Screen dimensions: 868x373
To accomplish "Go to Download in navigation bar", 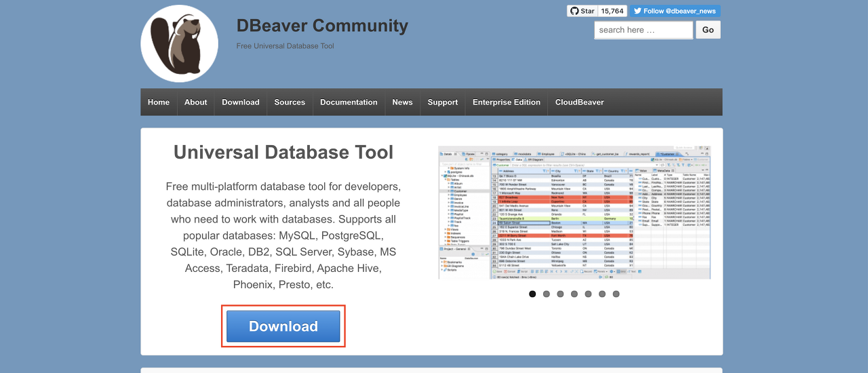I will tap(241, 102).
